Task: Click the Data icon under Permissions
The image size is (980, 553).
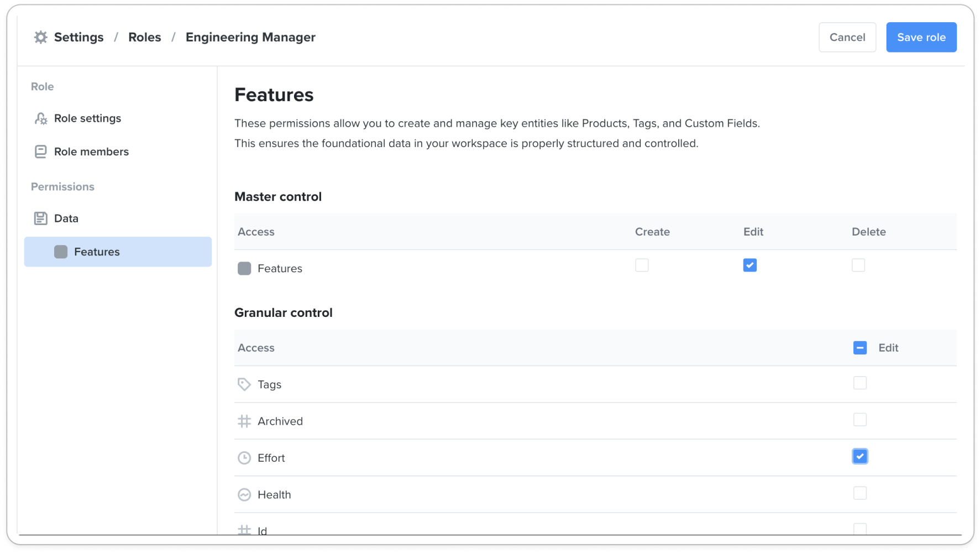Action: 41,218
